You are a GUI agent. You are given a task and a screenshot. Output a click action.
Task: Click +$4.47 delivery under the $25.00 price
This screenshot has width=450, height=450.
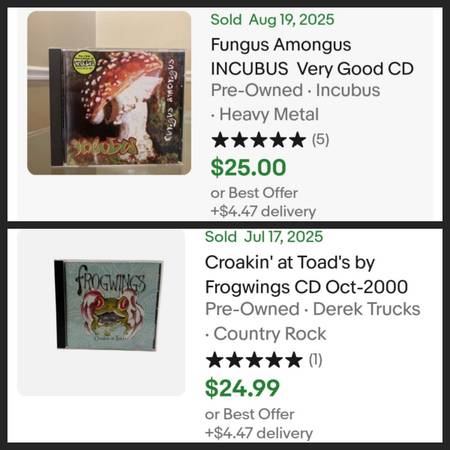pyautogui.click(x=263, y=211)
